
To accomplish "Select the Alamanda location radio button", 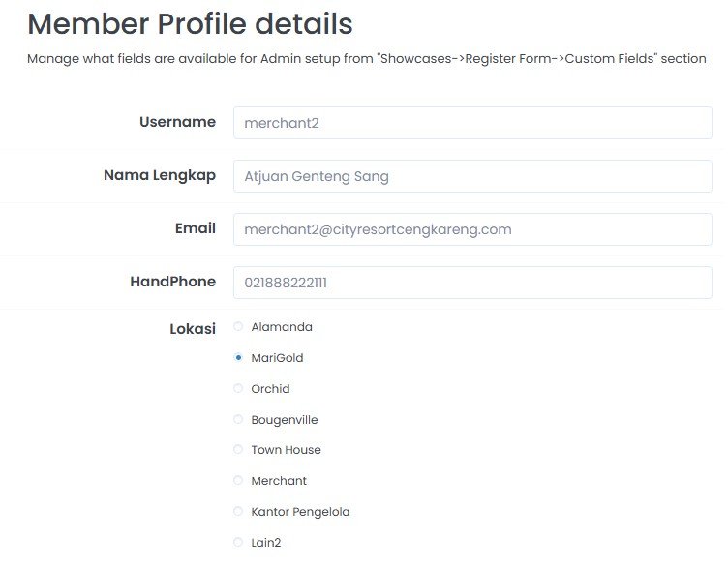I will coord(238,327).
